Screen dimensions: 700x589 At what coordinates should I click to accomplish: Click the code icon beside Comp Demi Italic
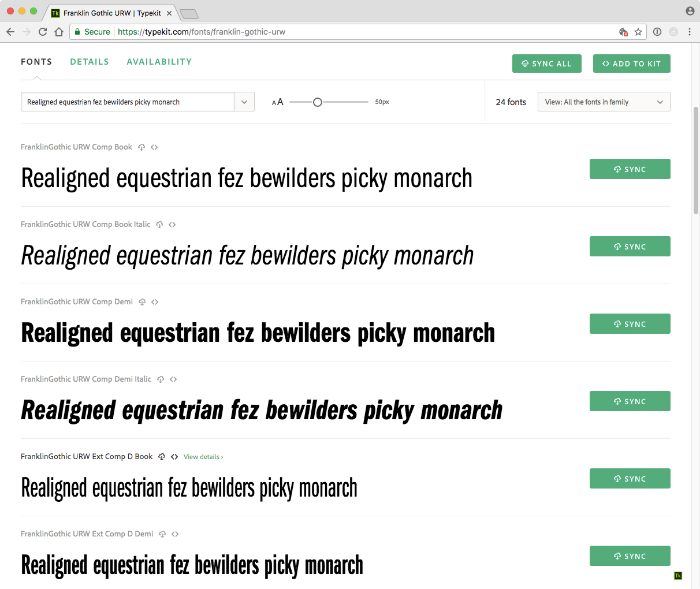pos(173,379)
